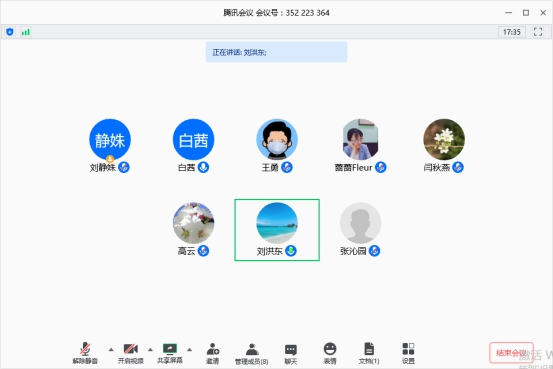Select 王勇 masked avatar
The image size is (553, 369).
[277, 139]
